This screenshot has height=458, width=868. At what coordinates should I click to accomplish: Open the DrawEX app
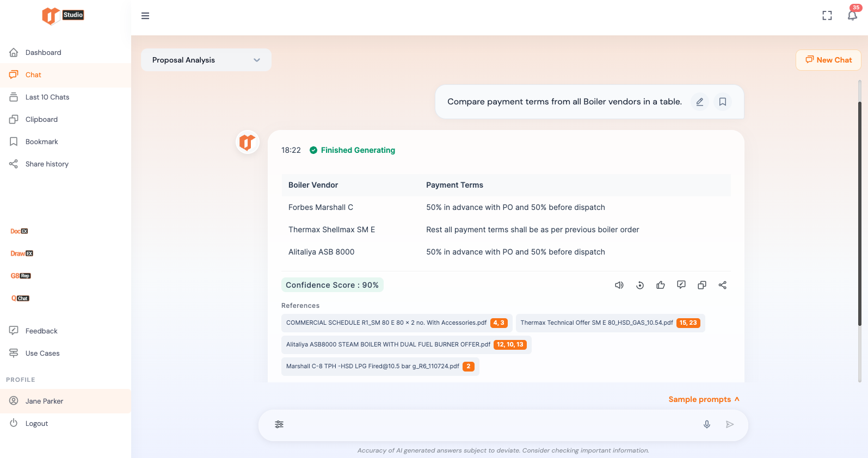coord(22,253)
